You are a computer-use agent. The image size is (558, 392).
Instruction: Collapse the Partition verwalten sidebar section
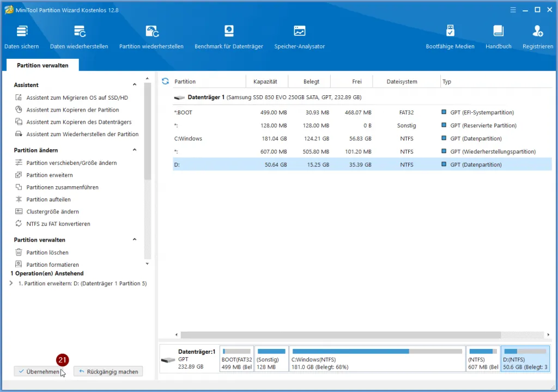pos(135,240)
